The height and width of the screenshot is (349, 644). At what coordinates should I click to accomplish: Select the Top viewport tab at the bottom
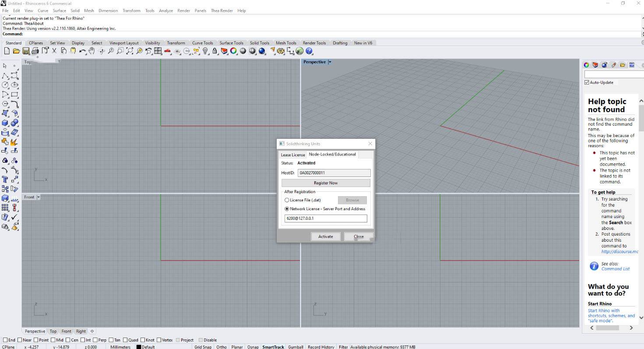click(53, 331)
